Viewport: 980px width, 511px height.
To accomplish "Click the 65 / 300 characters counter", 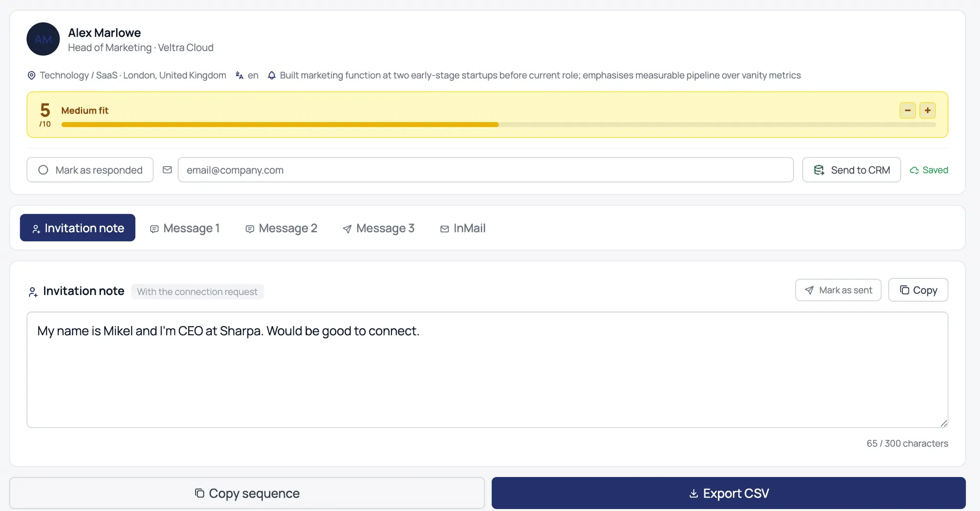I will 907,443.
